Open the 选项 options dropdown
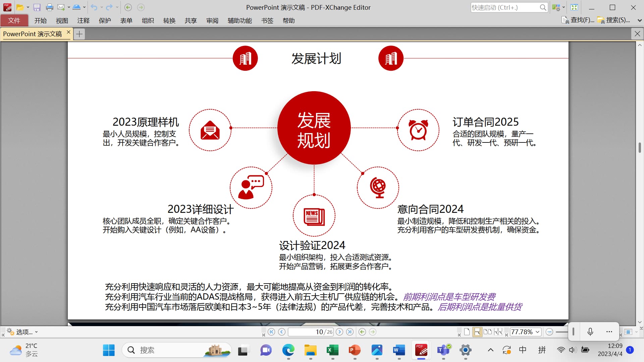644x362 pixels. click(24, 332)
